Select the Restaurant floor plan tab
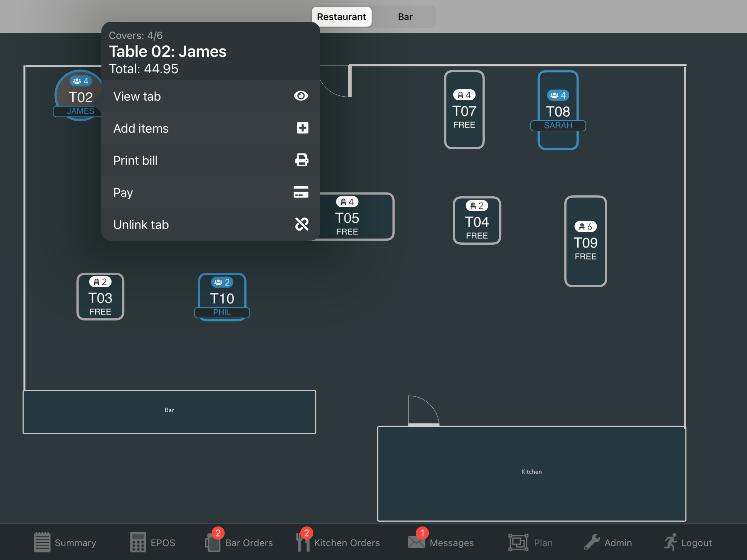Viewport: 747px width, 560px height. (x=341, y=17)
